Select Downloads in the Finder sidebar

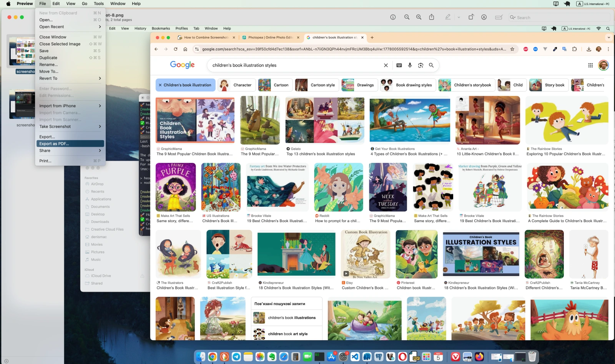point(100,222)
